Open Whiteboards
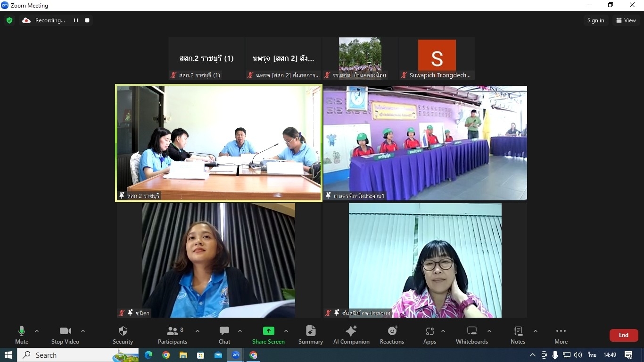Viewport: 644px width, 362px height. [471, 335]
